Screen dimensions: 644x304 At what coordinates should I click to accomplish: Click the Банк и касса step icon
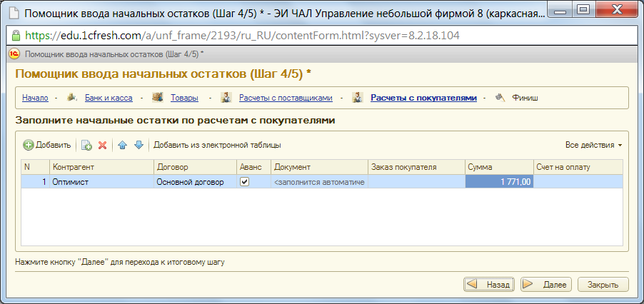(x=72, y=98)
